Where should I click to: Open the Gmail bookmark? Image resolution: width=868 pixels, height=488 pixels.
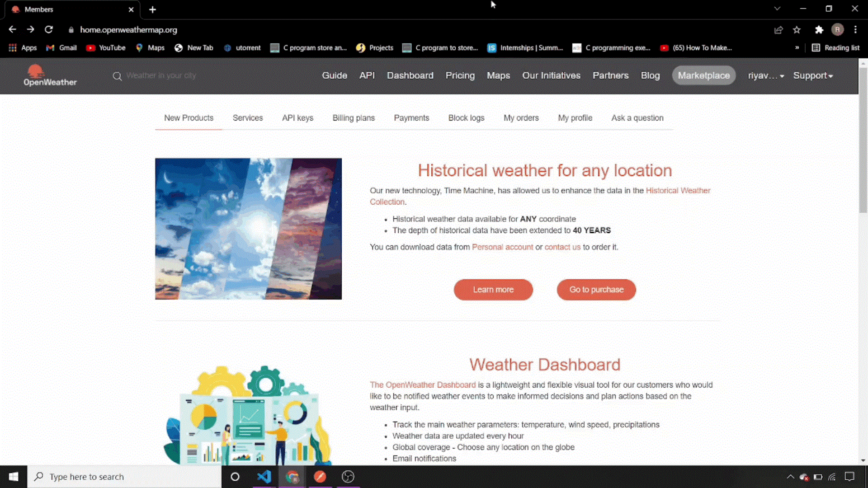click(61, 48)
